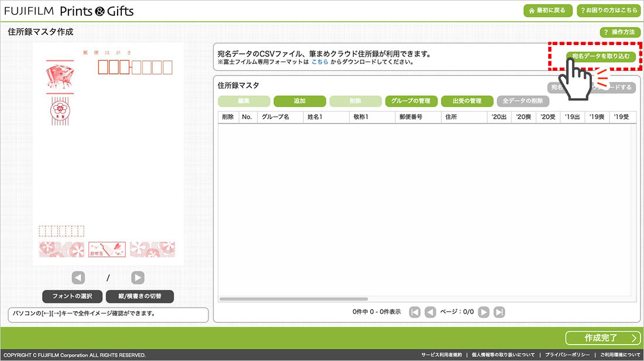Go to next page of address list
Screen dimensions: 644x361
[484, 312]
